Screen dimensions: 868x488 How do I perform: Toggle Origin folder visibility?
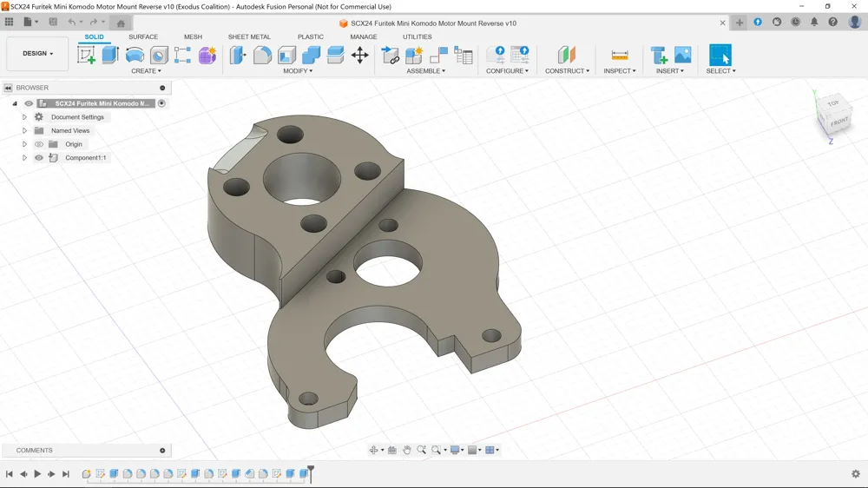pos(39,144)
